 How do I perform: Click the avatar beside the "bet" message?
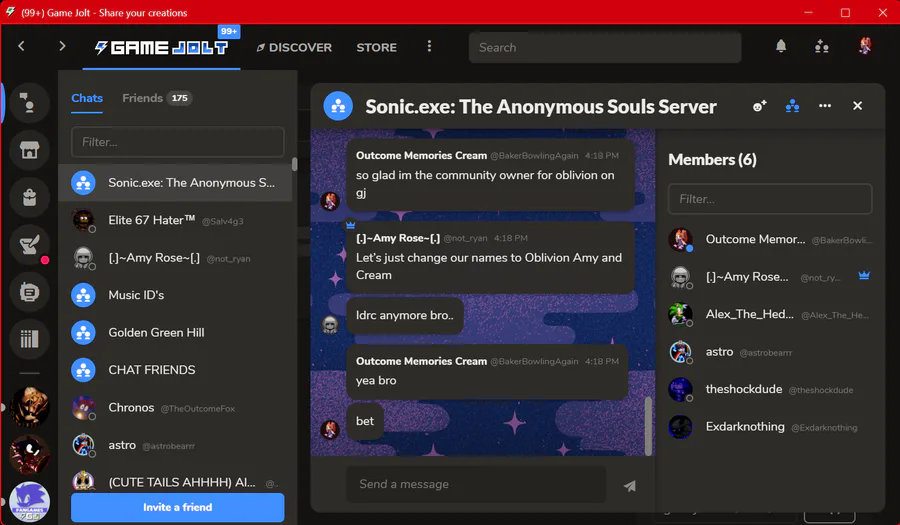[x=329, y=430]
